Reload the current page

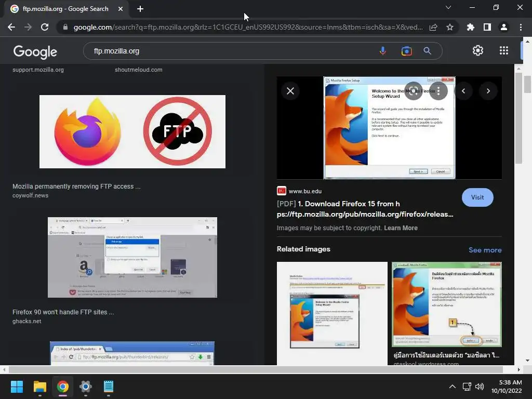pos(45,27)
